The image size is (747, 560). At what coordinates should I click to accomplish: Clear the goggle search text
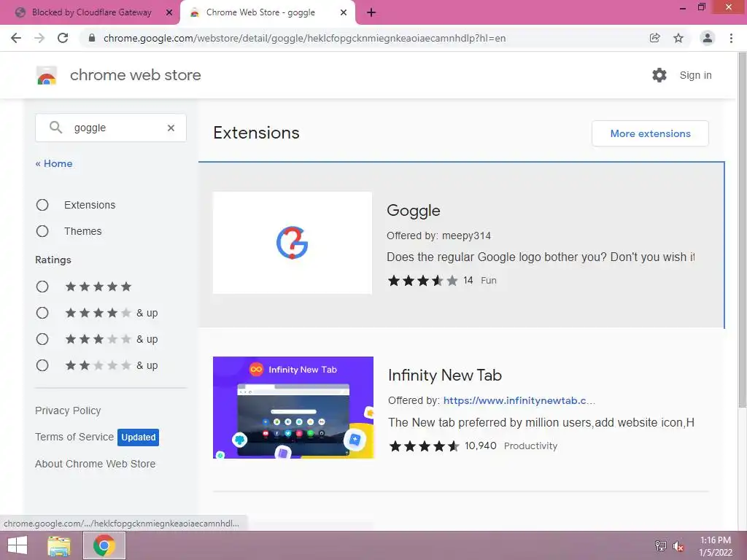[x=171, y=128]
